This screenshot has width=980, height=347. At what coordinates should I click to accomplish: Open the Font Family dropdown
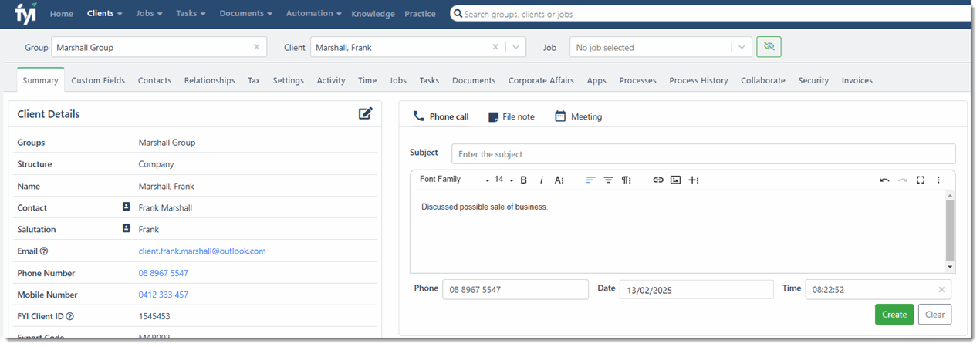pyautogui.click(x=455, y=180)
